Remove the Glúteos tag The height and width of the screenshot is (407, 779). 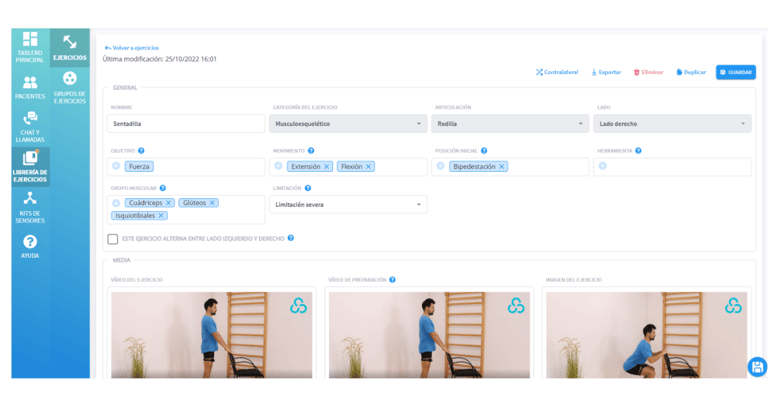(x=212, y=203)
